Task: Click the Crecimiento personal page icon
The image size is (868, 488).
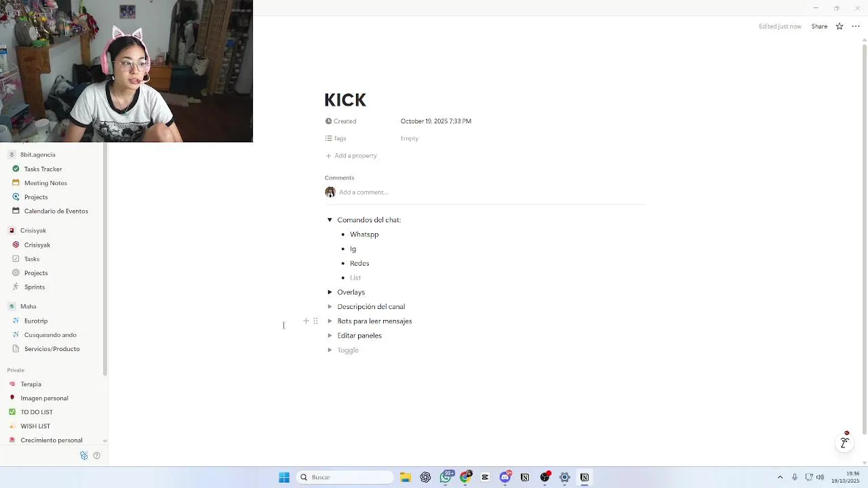Action: 12,441
